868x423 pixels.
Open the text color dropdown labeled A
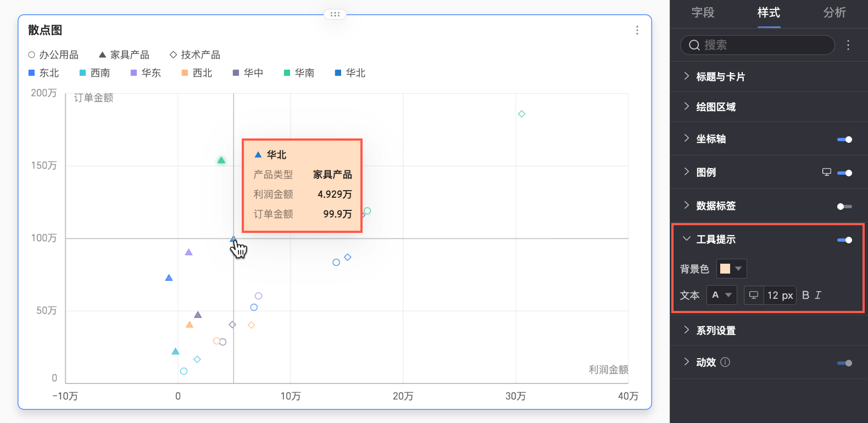pos(721,295)
